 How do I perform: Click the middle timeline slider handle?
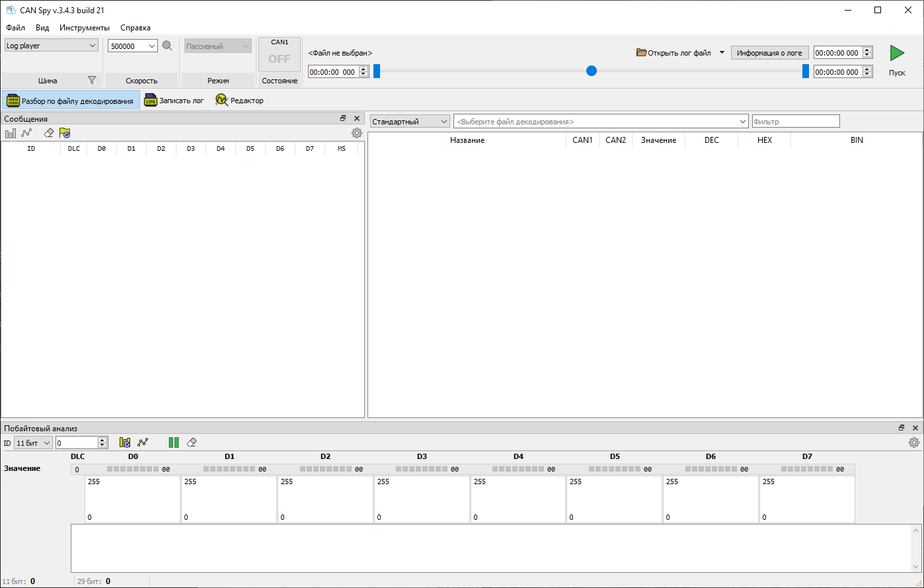point(592,71)
